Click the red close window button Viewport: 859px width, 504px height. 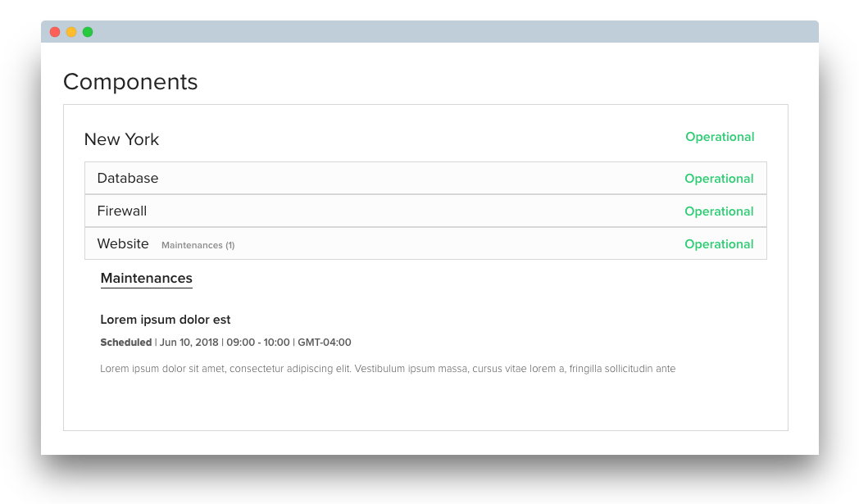[55, 32]
